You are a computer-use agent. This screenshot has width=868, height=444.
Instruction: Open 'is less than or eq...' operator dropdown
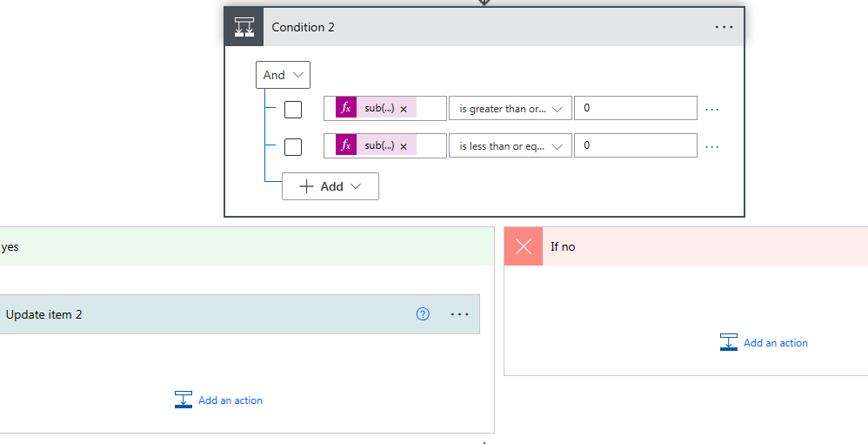tap(510, 145)
